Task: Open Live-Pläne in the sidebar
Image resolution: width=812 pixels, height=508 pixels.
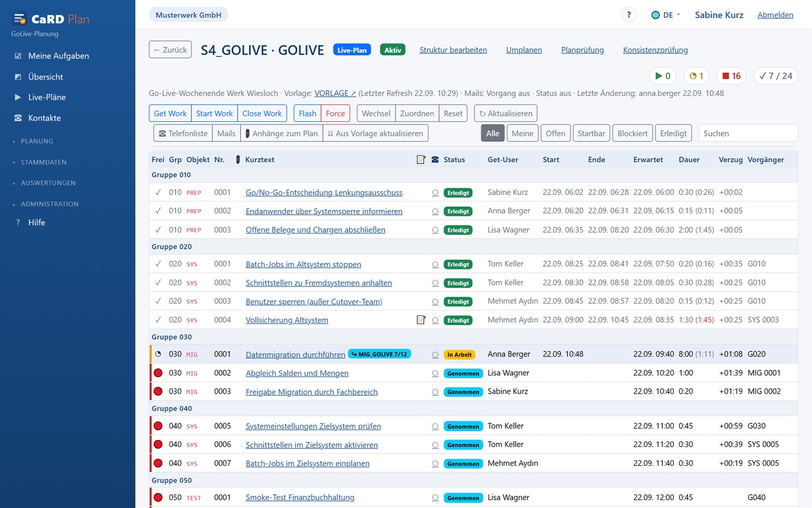Action: click(47, 97)
